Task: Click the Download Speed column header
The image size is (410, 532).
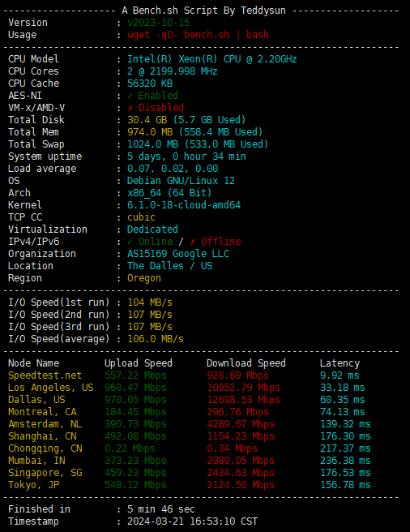Action: pos(246,363)
